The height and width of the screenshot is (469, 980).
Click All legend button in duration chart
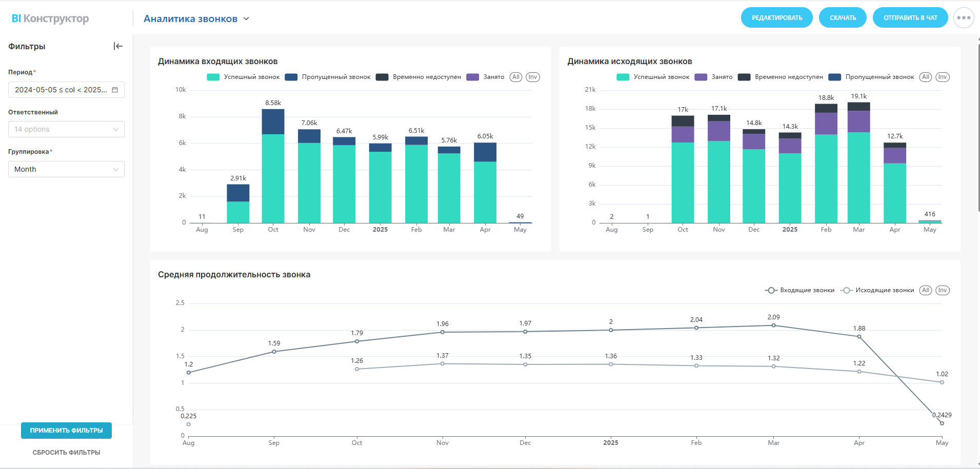pos(926,290)
